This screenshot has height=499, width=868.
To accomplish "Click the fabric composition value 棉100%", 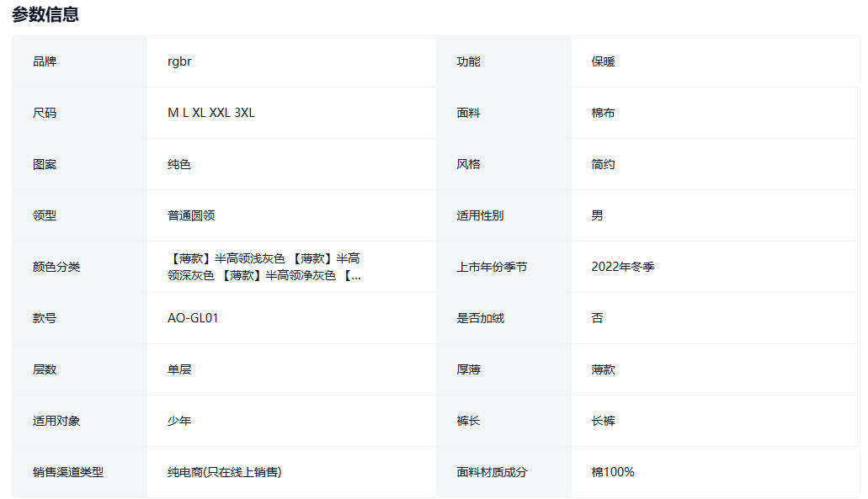I will [x=612, y=472].
